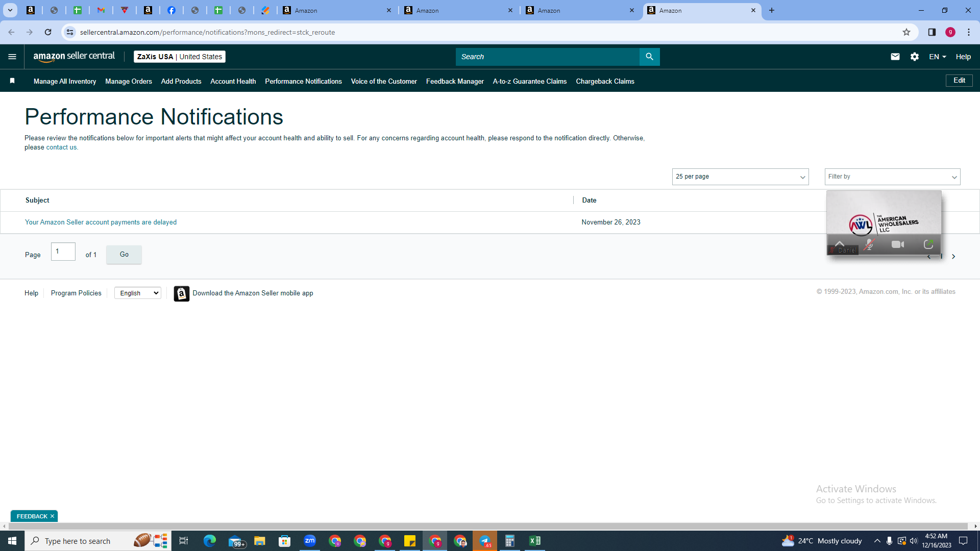
Task: Expand the Zoom mini window chevron
Action: [840, 243]
